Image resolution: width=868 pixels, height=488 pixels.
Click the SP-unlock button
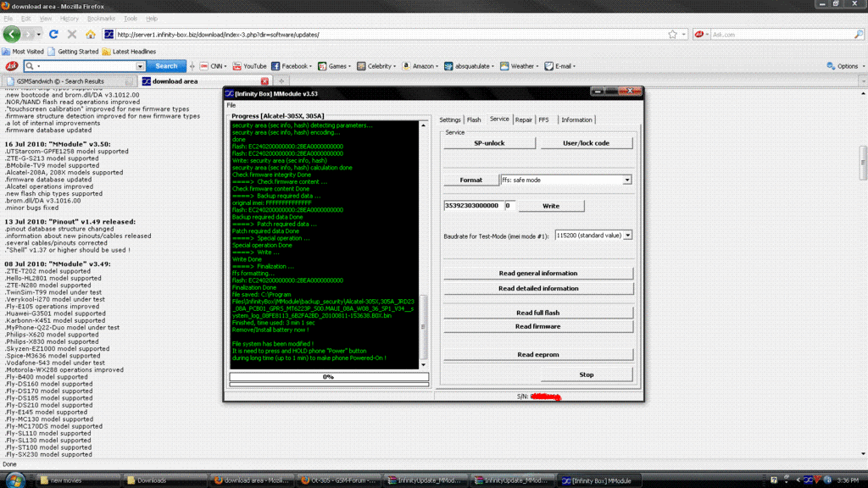tap(489, 142)
